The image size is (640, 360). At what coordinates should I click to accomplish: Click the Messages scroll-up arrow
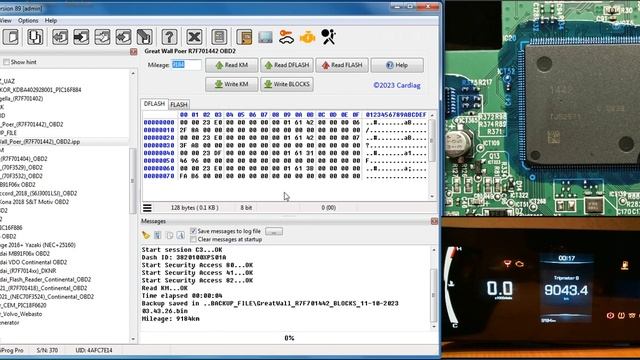click(x=434, y=250)
